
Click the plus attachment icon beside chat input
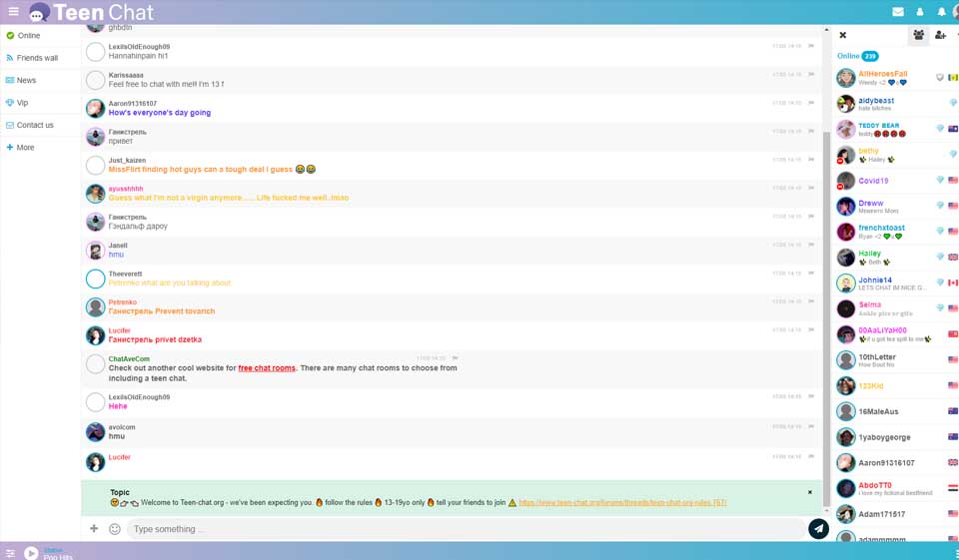coord(94,529)
